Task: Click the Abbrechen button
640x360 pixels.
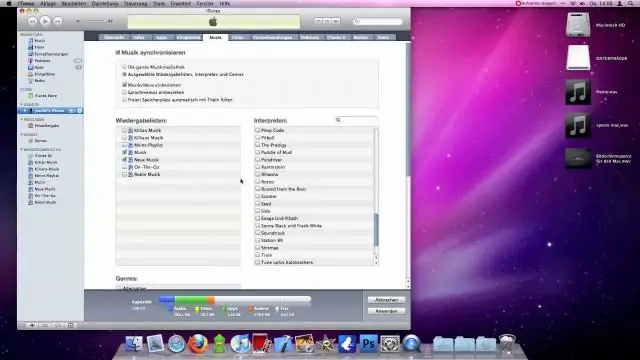Action: [x=386, y=300]
